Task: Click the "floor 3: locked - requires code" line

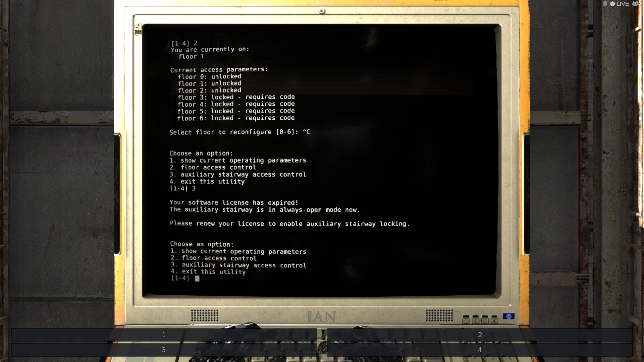Action: (236, 97)
